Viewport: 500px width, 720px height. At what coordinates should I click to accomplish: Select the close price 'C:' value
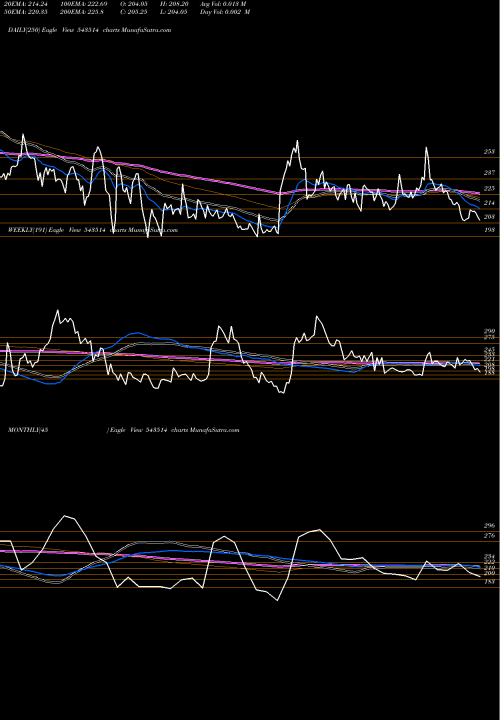tap(134, 12)
